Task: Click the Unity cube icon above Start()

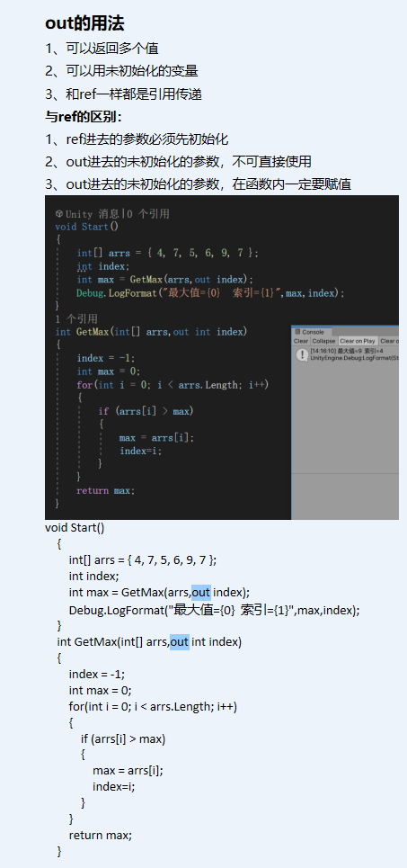Action: pos(58,214)
